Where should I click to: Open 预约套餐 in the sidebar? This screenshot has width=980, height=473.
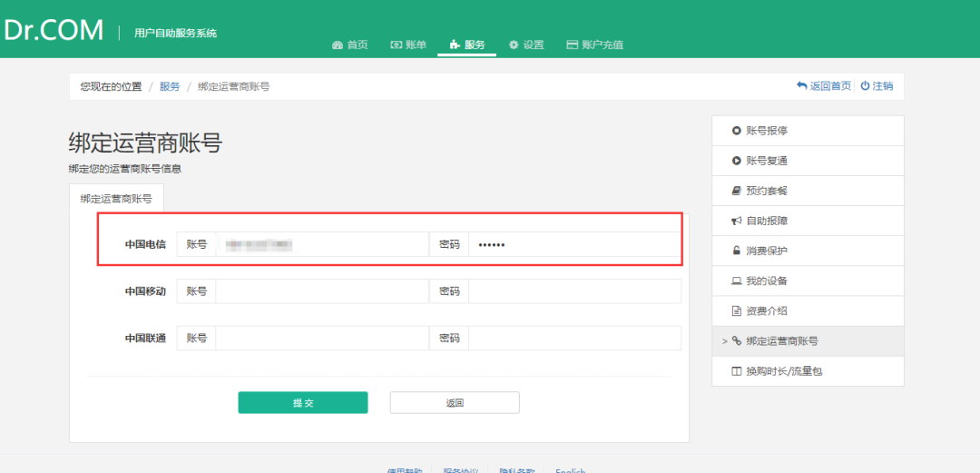coord(766,191)
